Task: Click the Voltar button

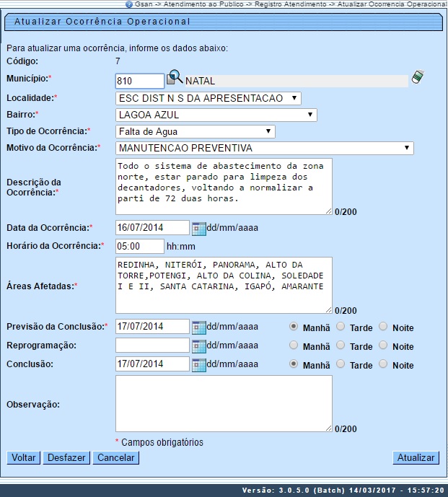Action: [24, 457]
